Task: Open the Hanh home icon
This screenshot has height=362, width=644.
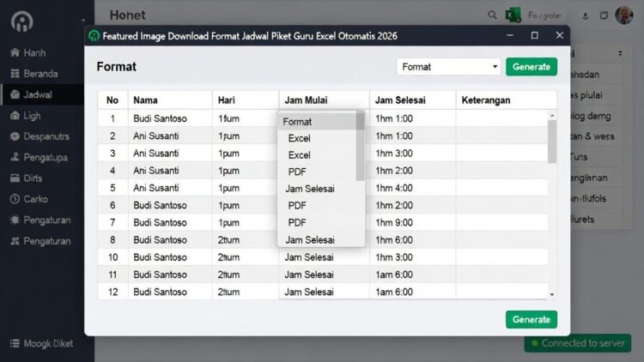Action: [x=15, y=52]
